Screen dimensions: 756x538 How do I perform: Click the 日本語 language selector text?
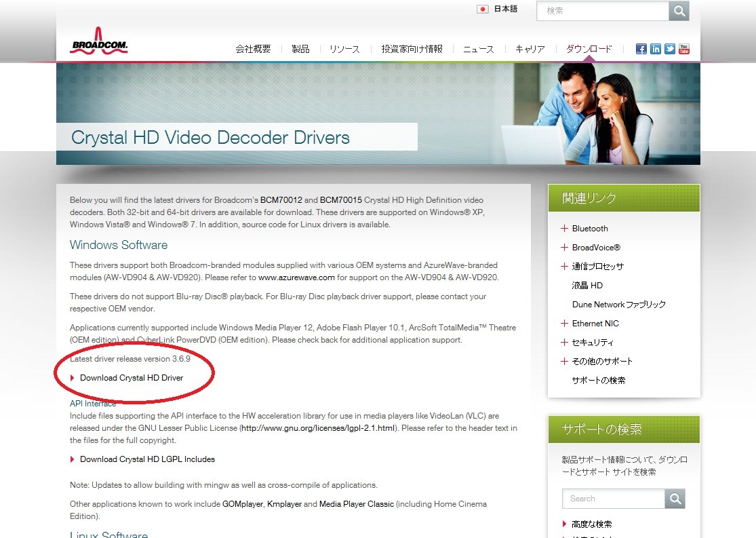point(506,9)
